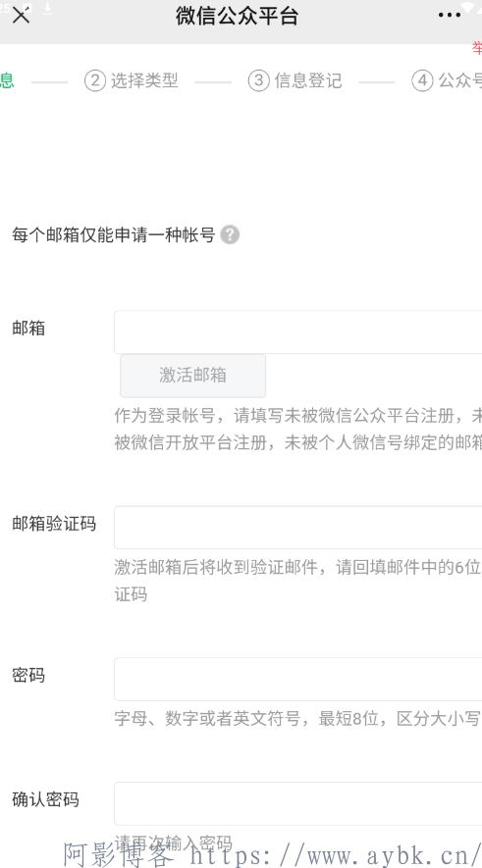Image resolution: width=482 pixels, height=868 pixels.
Task: Focus the 密码 input field
Action: (298, 680)
